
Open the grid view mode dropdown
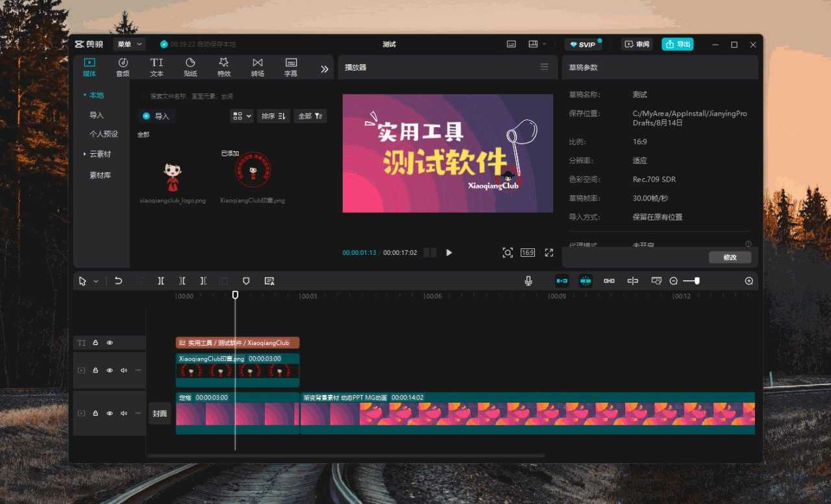click(x=242, y=116)
